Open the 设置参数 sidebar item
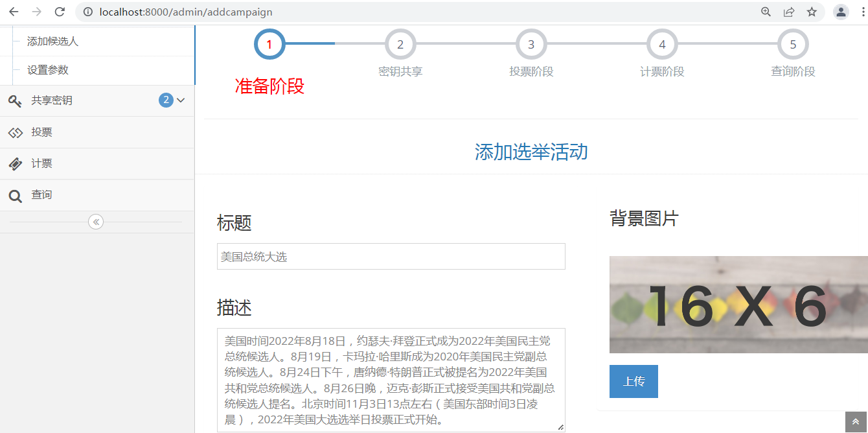Screen dimensions: 868x433 [48, 70]
